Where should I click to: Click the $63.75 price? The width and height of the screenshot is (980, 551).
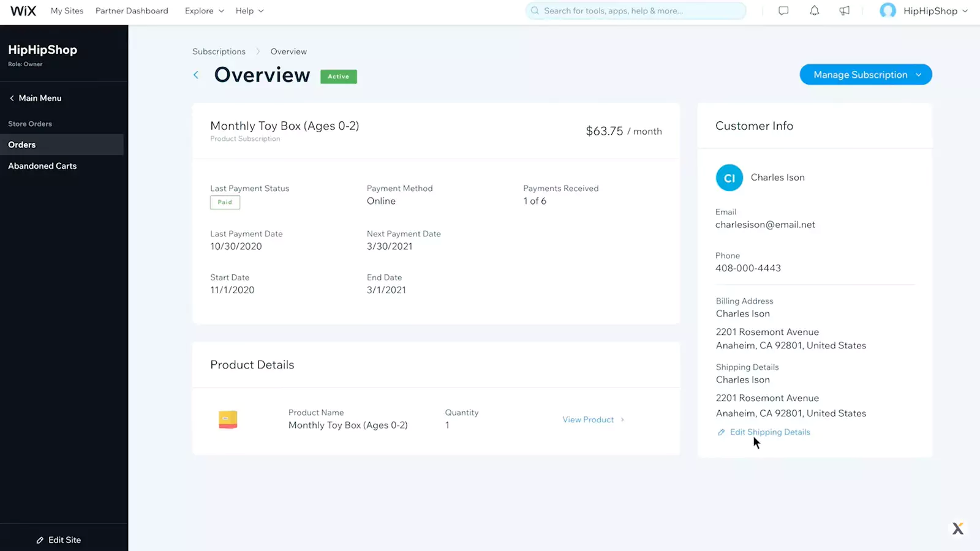(x=604, y=131)
